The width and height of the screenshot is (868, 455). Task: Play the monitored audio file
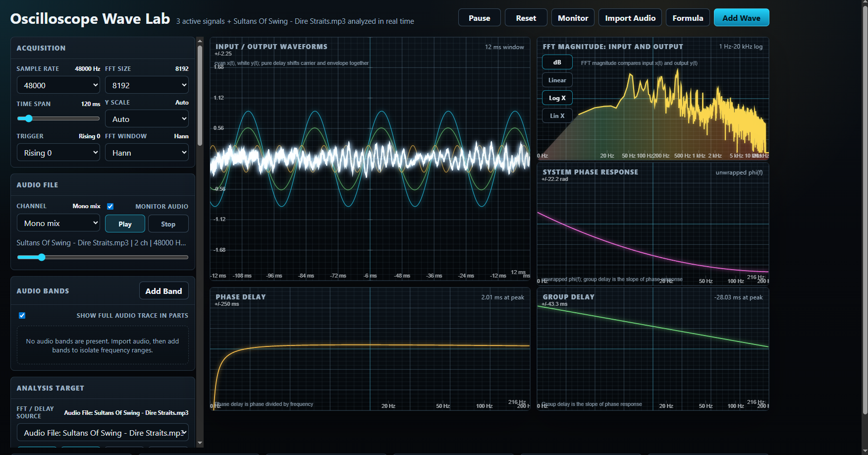coord(125,224)
